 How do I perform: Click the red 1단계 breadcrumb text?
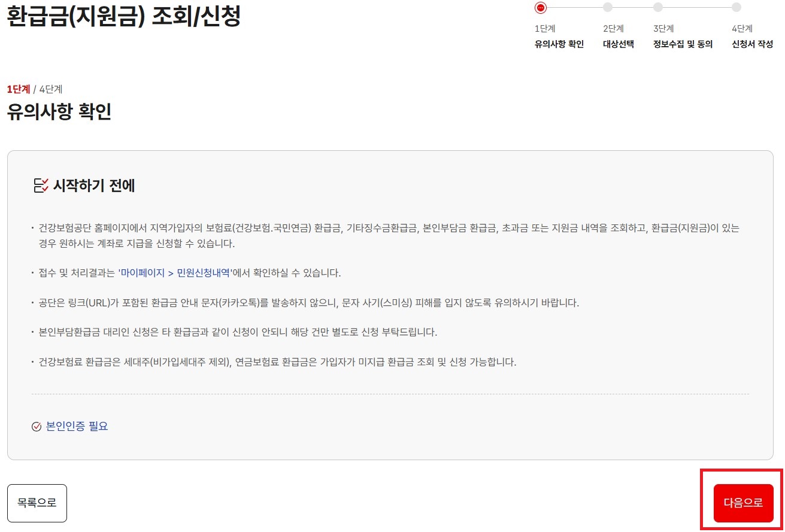(19, 90)
